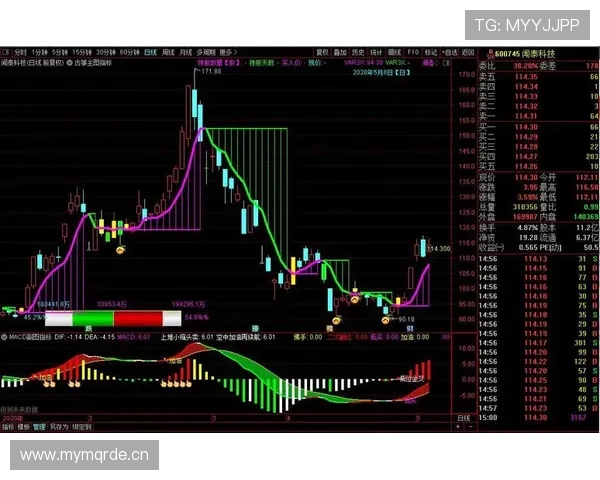This screenshot has width=600, height=480.
Task: Select the 分时 intraday timeframe tab
Action: (x=19, y=52)
